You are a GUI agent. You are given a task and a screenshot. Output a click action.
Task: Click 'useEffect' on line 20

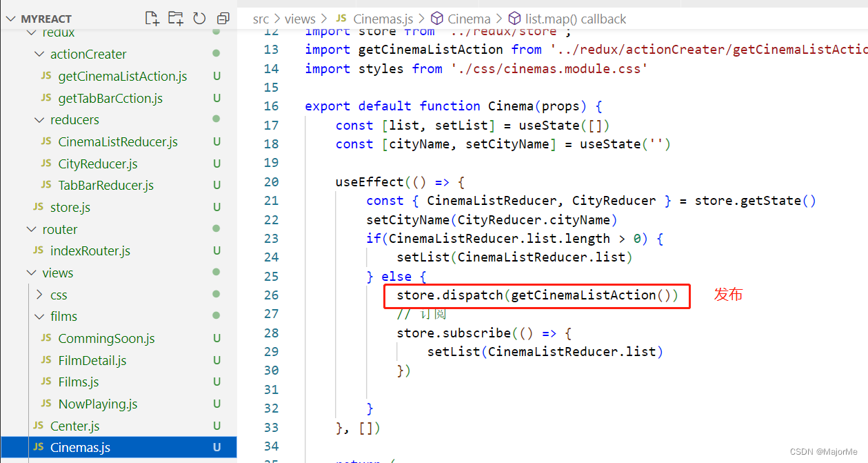370,182
